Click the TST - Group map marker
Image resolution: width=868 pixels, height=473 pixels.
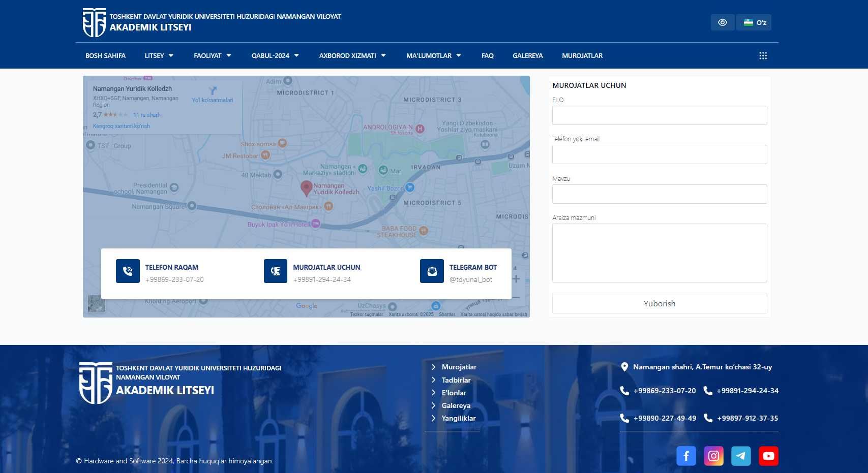(91, 145)
